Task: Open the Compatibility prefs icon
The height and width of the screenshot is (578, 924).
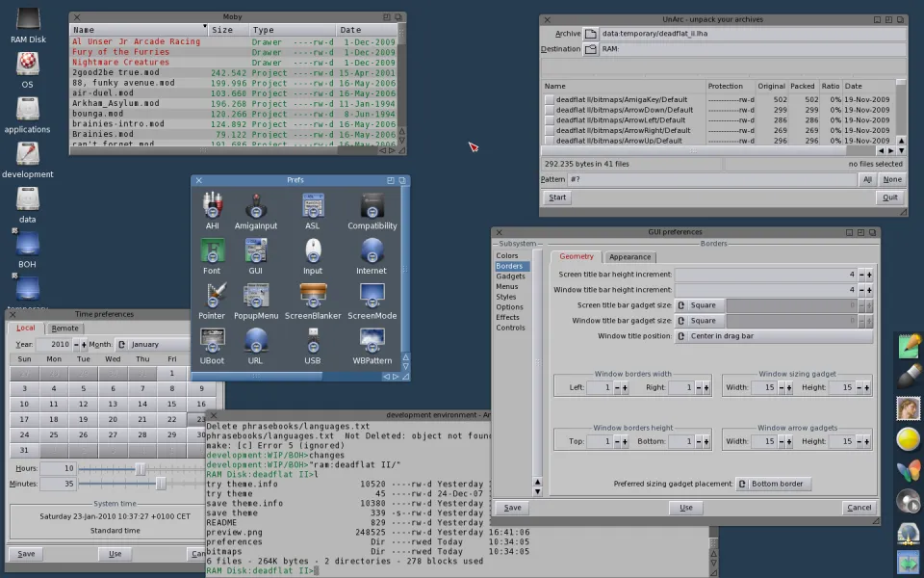Action: (372, 205)
